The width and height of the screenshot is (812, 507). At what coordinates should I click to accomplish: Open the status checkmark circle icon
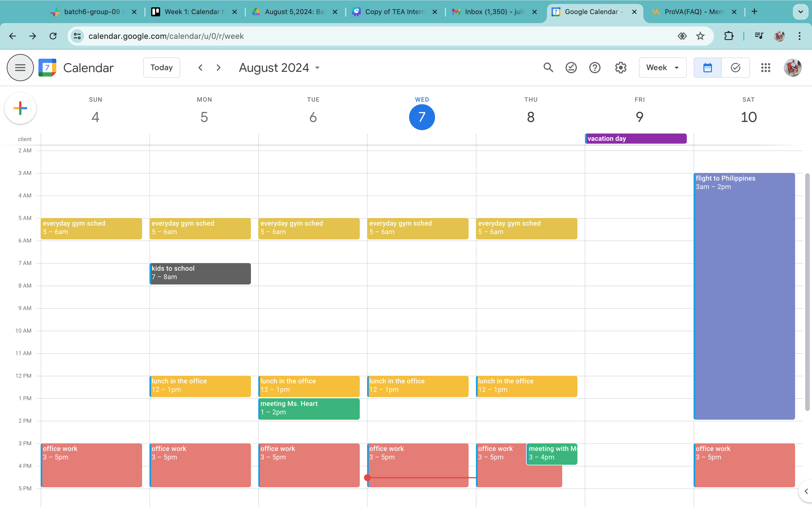pyautogui.click(x=571, y=68)
